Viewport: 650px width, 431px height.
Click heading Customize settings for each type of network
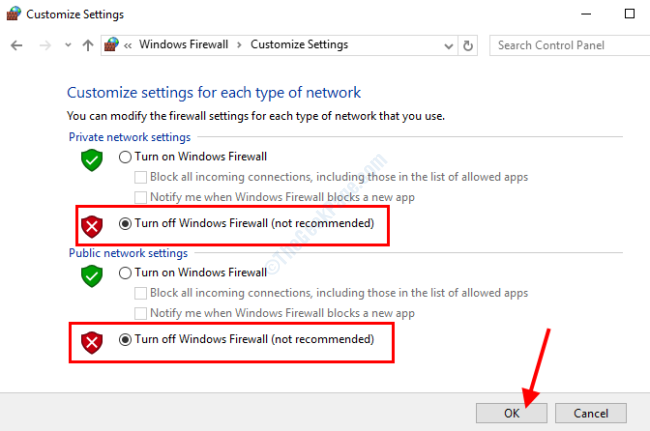pos(214,93)
